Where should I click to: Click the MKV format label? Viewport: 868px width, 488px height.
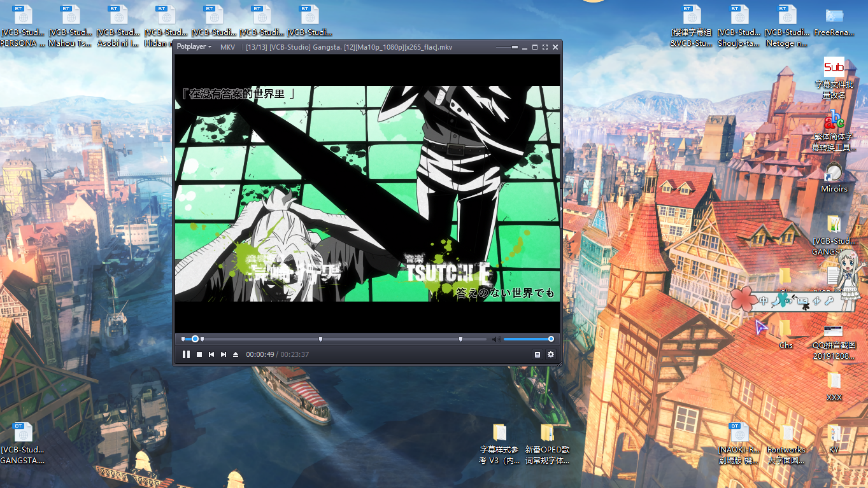pos(227,47)
